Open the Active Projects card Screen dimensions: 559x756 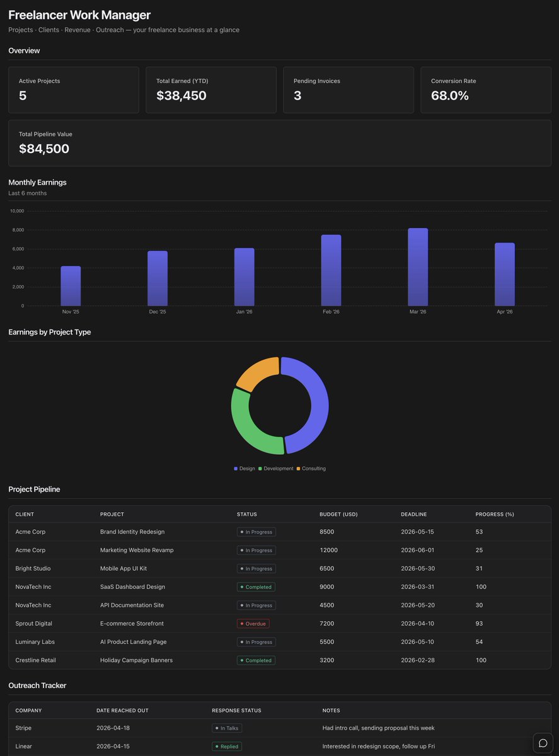point(74,90)
